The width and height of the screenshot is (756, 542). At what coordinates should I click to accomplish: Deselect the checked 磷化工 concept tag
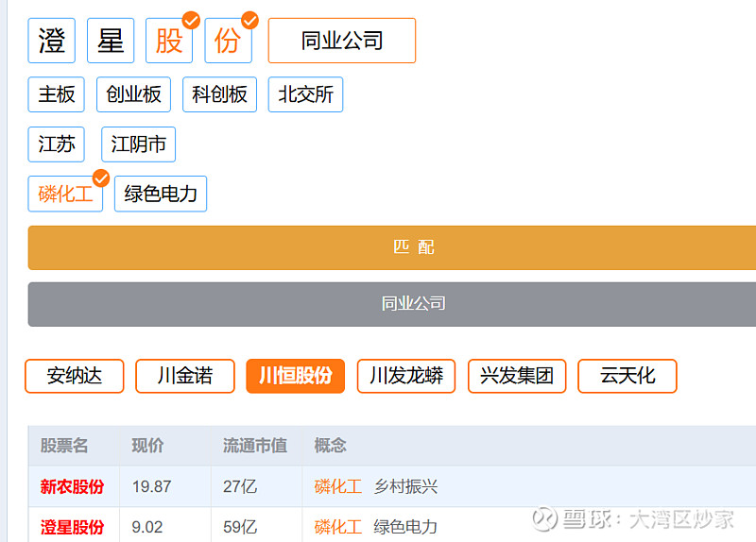click(65, 195)
